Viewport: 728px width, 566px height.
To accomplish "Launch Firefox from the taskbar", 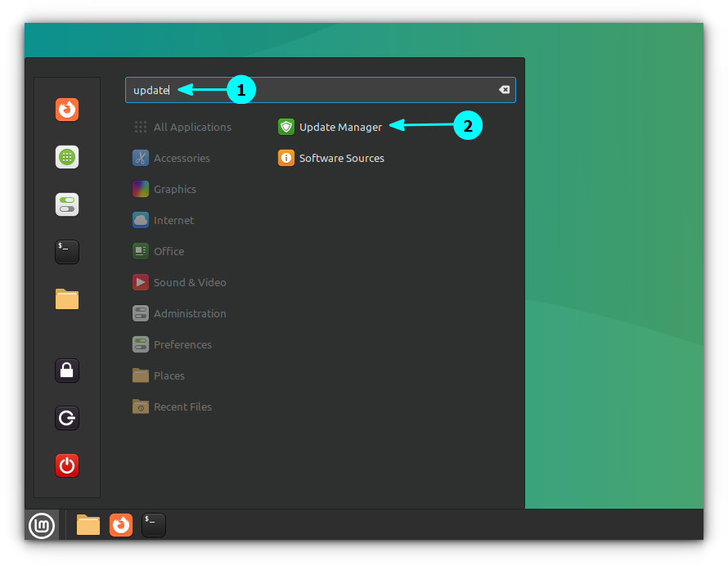I will 121,526.
